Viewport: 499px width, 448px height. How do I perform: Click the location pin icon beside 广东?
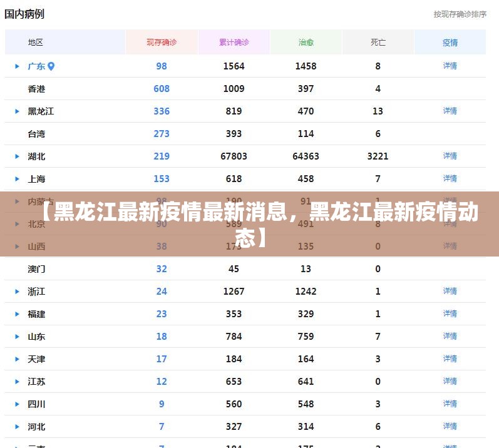click(x=51, y=66)
